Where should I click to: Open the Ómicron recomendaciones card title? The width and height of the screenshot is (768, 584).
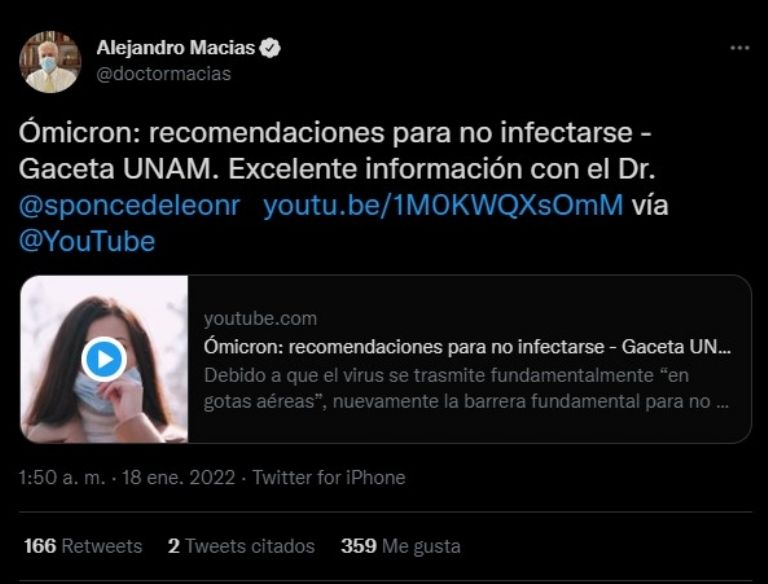tap(467, 347)
